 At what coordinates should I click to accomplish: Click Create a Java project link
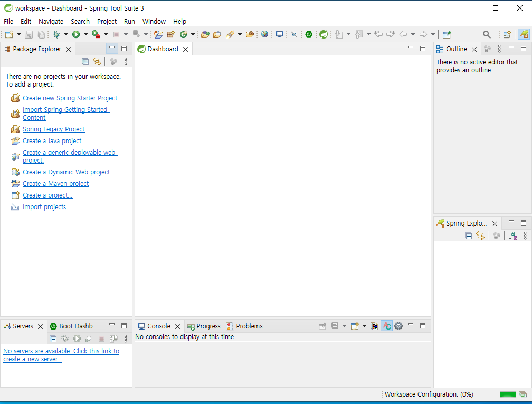click(52, 141)
